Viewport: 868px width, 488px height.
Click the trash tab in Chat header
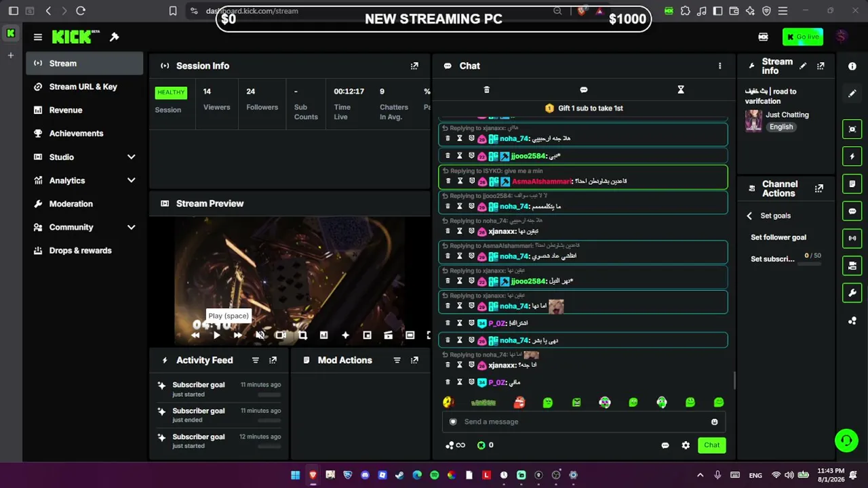click(486, 89)
